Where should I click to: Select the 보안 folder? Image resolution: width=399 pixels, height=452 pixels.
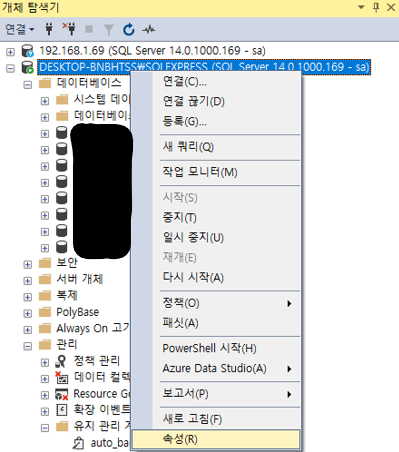click(x=67, y=263)
